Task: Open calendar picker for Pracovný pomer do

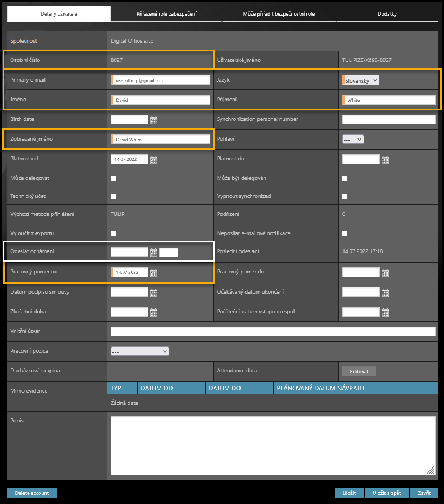Action: 385,273
